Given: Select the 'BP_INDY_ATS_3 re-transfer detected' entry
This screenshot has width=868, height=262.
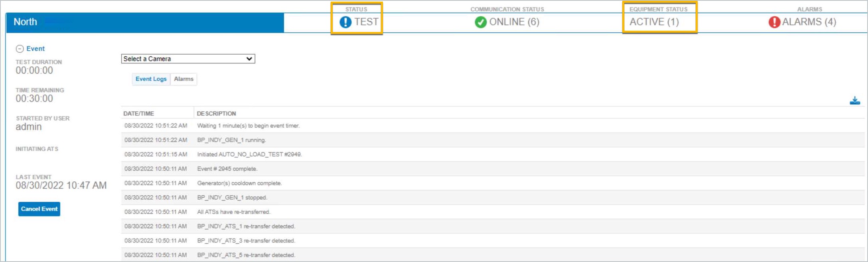Looking at the screenshot, I should coord(493,240).
